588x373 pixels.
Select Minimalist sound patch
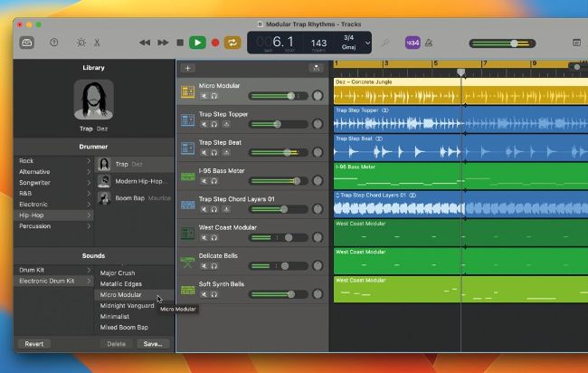click(134, 317)
